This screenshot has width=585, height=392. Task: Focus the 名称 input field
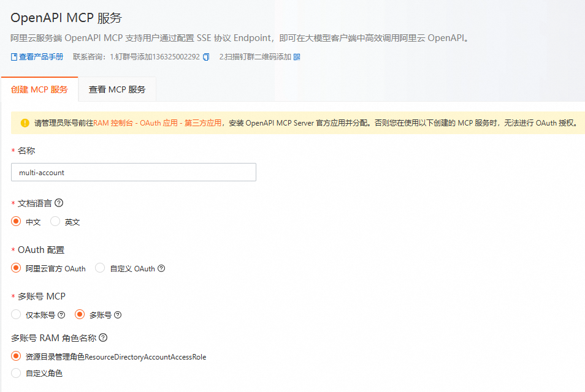pyautogui.click(x=134, y=172)
